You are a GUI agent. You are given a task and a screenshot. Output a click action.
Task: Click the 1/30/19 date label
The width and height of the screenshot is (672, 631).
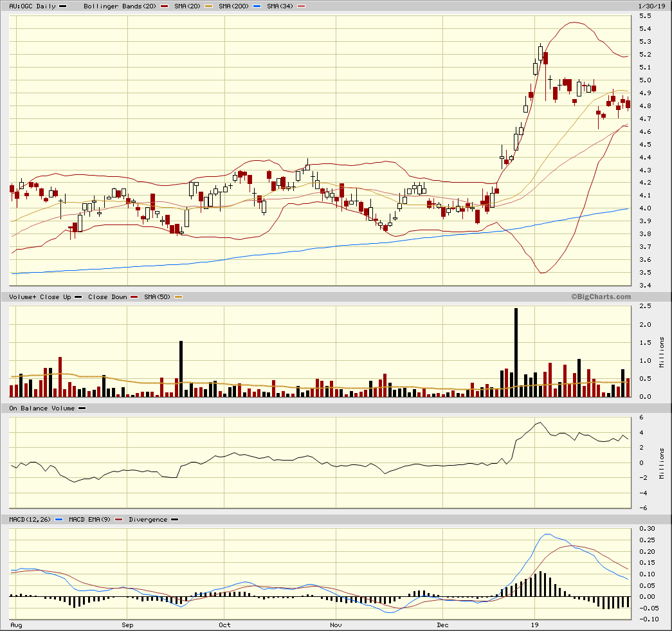pos(651,6)
